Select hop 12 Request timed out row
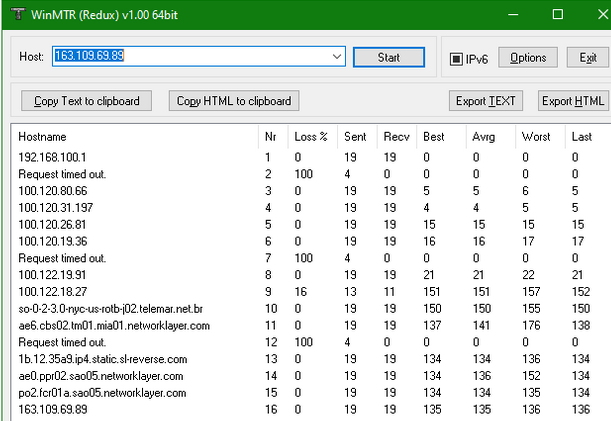 [x=311, y=342]
